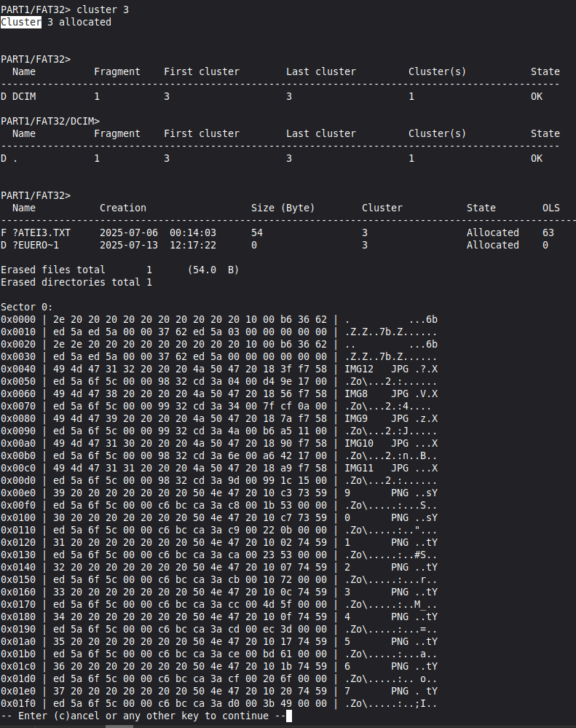Click the hex offset '0x0000'
This screenshot has width=576, height=728.
[x=18, y=319]
